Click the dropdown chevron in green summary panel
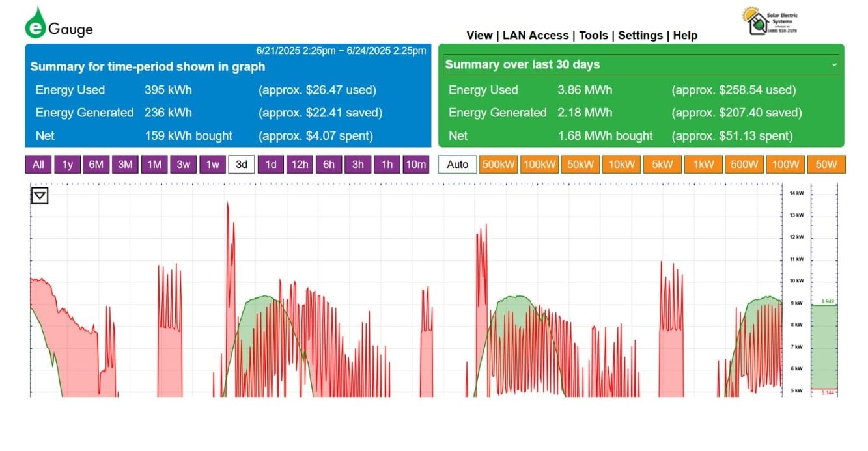The width and height of the screenshot is (868, 451). (x=833, y=65)
